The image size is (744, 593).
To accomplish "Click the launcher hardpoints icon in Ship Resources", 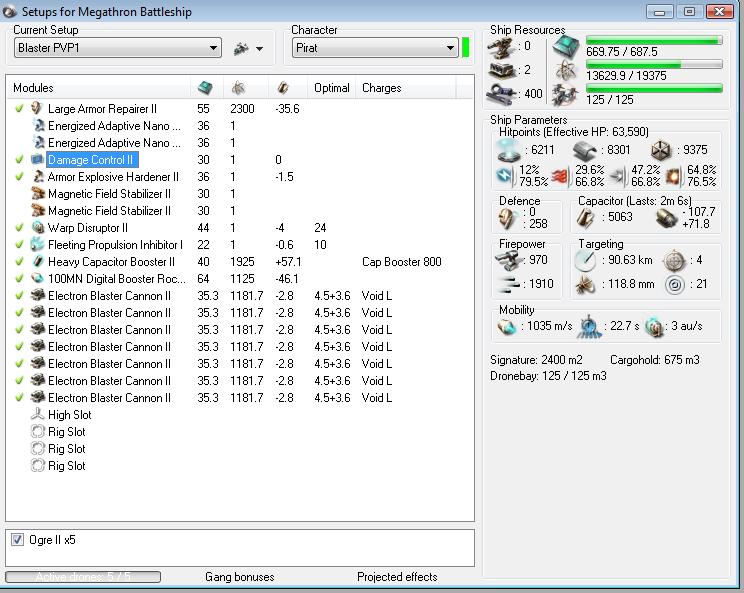I will [x=503, y=71].
